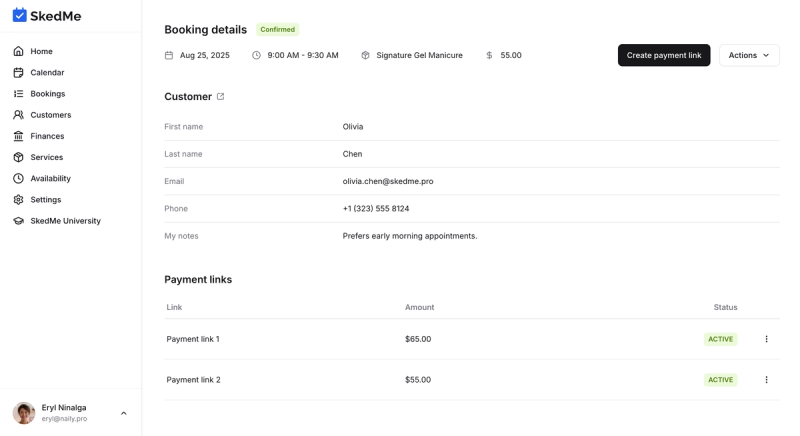
Task: Go to Home in the sidebar
Action: pyautogui.click(x=41, y=51)
